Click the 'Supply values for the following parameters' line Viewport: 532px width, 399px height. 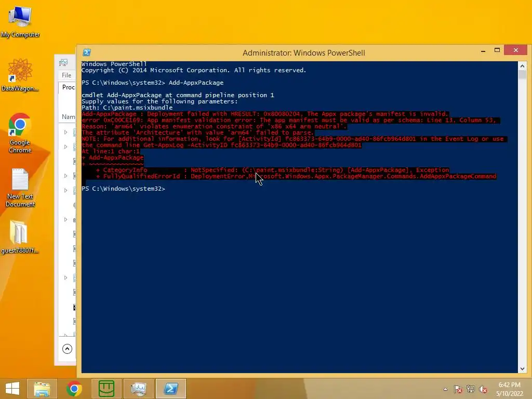(x=160, y=101)
